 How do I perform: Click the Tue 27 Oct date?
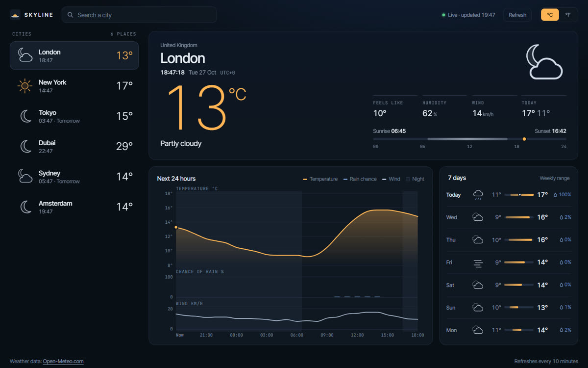202,73
